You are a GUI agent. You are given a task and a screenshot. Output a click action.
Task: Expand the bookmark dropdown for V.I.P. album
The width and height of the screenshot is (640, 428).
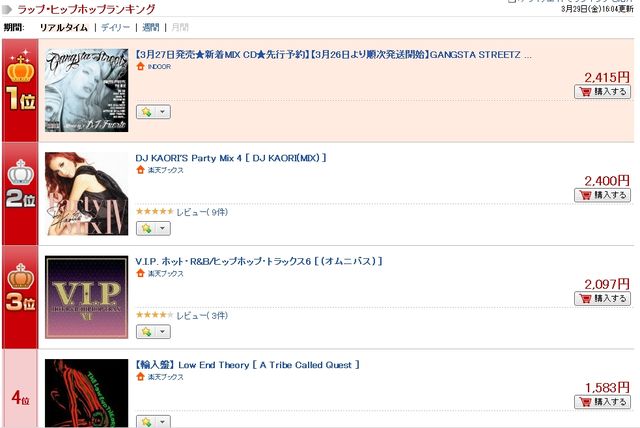click(163, 332)
